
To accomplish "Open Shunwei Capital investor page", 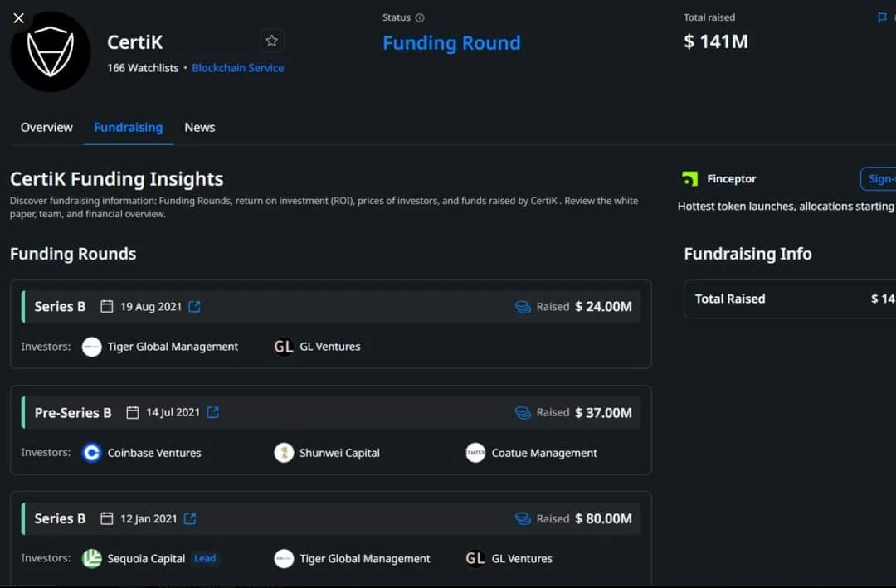I will 339,453.
